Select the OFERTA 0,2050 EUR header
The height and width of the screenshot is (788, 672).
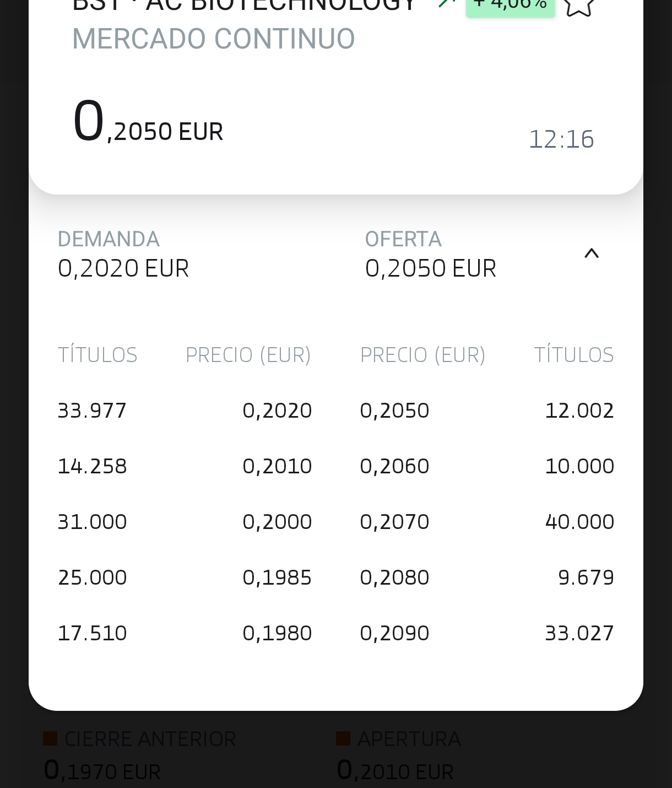pos(431,254)
